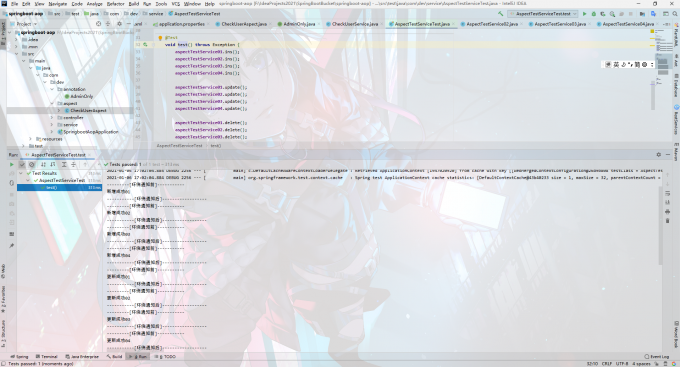The image size is (680, 367).
Task: Collapse the Test Results tree node
Action: pyautogui.click(x=22, y=173)
